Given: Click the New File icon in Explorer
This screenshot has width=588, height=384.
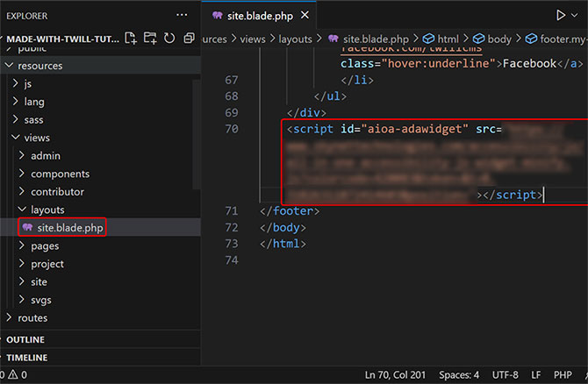Looking at the screenshot, I should pyautogui.click(x=131, y=38).
